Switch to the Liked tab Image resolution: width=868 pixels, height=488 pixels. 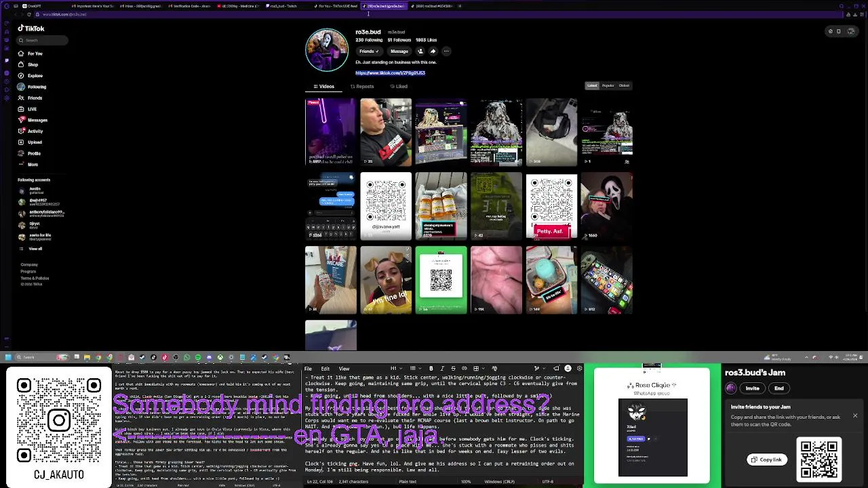[x=399, y=86]
